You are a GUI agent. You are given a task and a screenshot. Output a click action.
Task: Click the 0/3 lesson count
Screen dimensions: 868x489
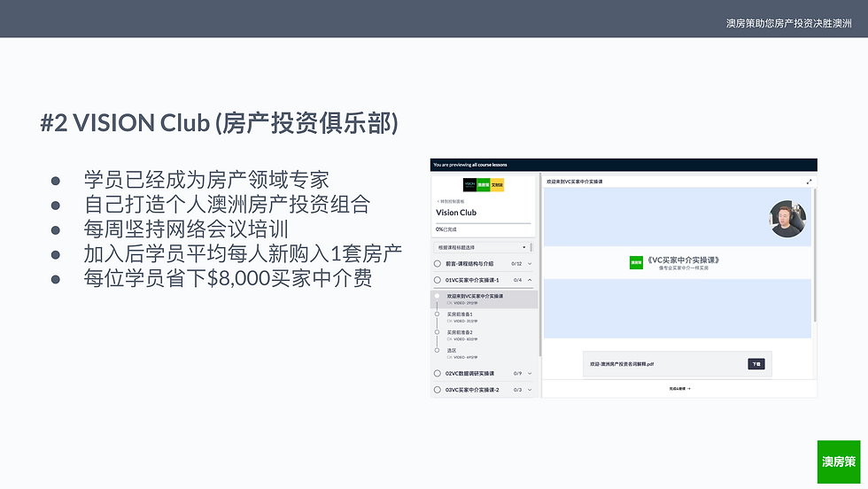[x=517, y=390]
